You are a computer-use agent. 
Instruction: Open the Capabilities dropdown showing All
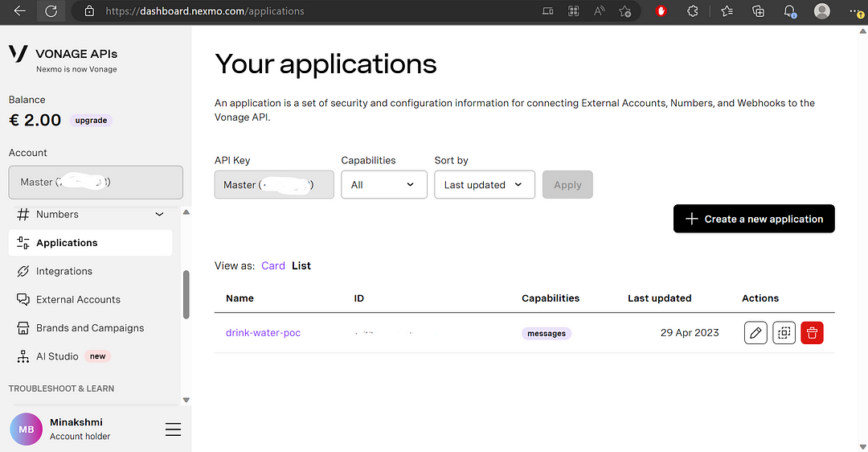click(384, 184)
